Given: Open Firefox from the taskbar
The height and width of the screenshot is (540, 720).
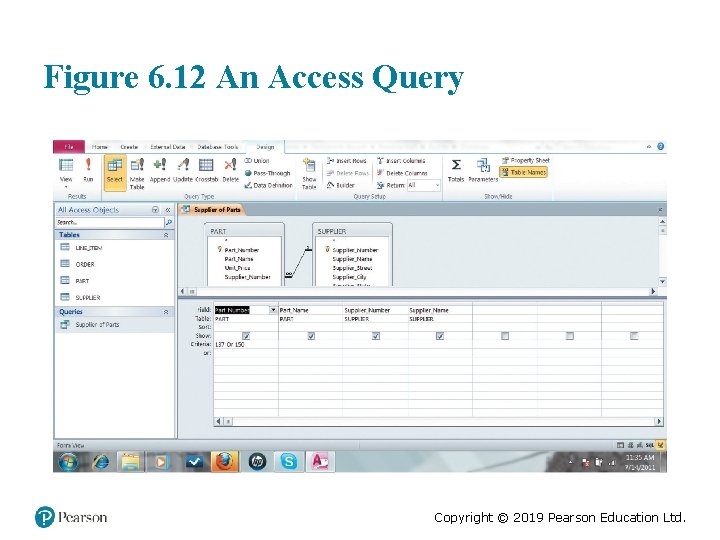Looking at the screenshot, I should (x=225, y=461).
